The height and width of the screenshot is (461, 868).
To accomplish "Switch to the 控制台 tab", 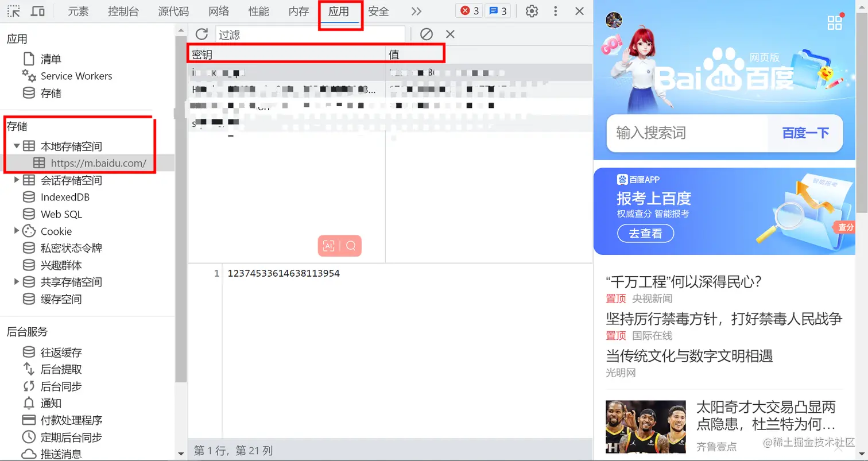I will coord(123,11).
